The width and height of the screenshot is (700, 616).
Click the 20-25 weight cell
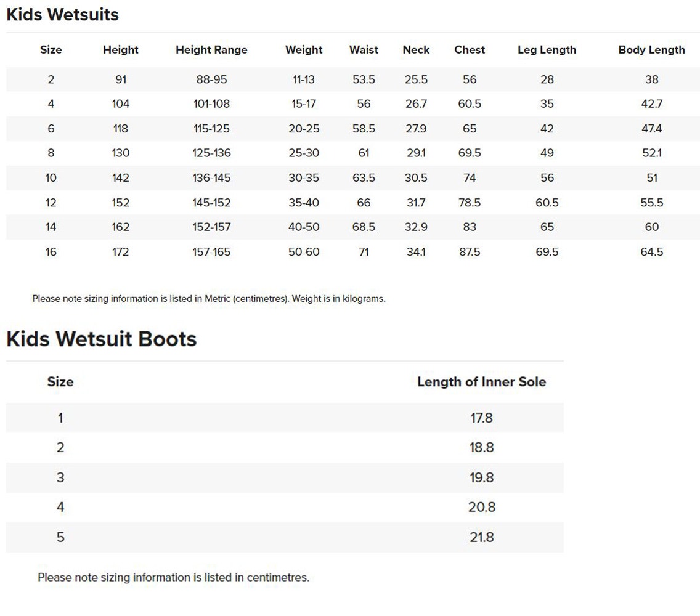click(304, 129)
